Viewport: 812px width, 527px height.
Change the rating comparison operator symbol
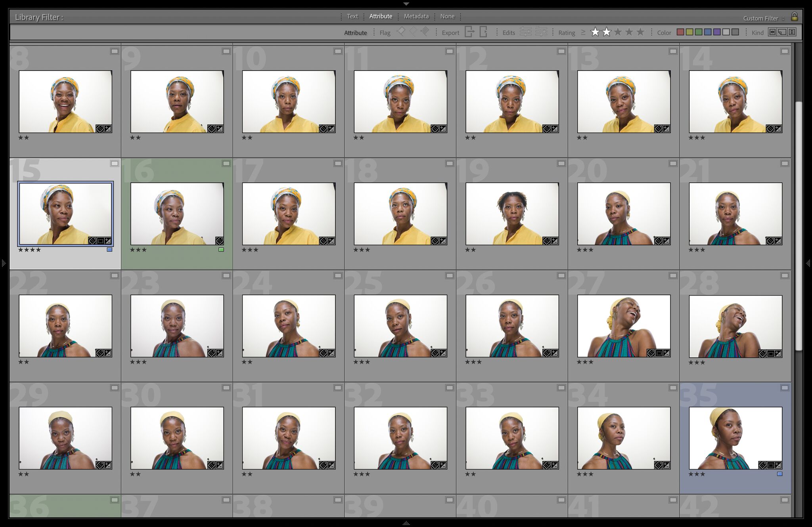(583, 32)
